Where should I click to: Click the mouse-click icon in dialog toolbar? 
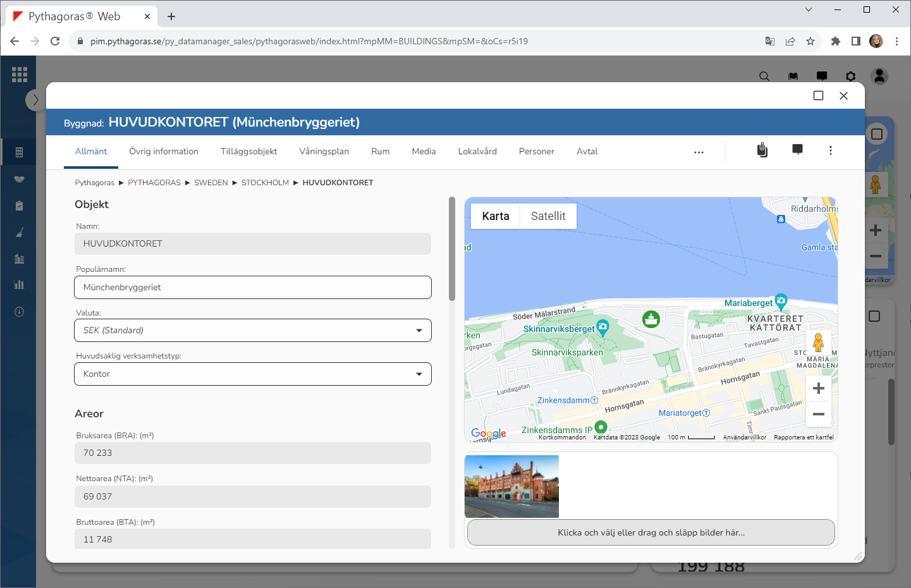[x=762, y=150]
